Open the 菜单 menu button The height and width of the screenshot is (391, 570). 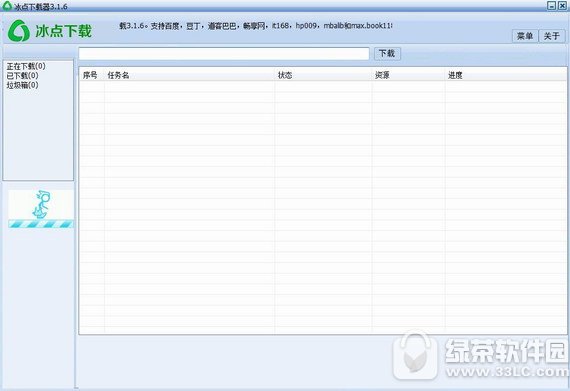click(x=525, y=36)
